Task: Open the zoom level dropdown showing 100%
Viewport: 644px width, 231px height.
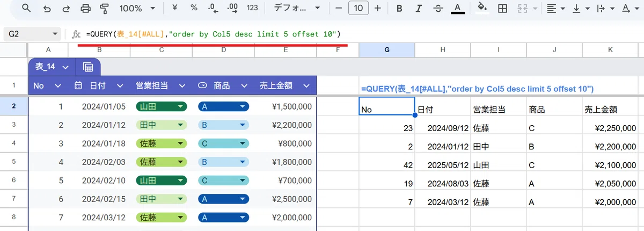Action: (138, 8)
